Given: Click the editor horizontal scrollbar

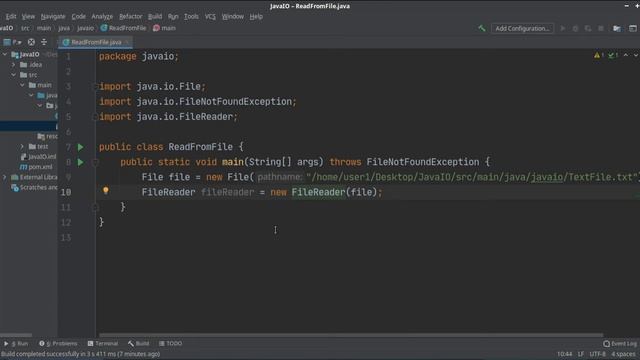Looking at the screenshot, I should (x=351, y=335).
